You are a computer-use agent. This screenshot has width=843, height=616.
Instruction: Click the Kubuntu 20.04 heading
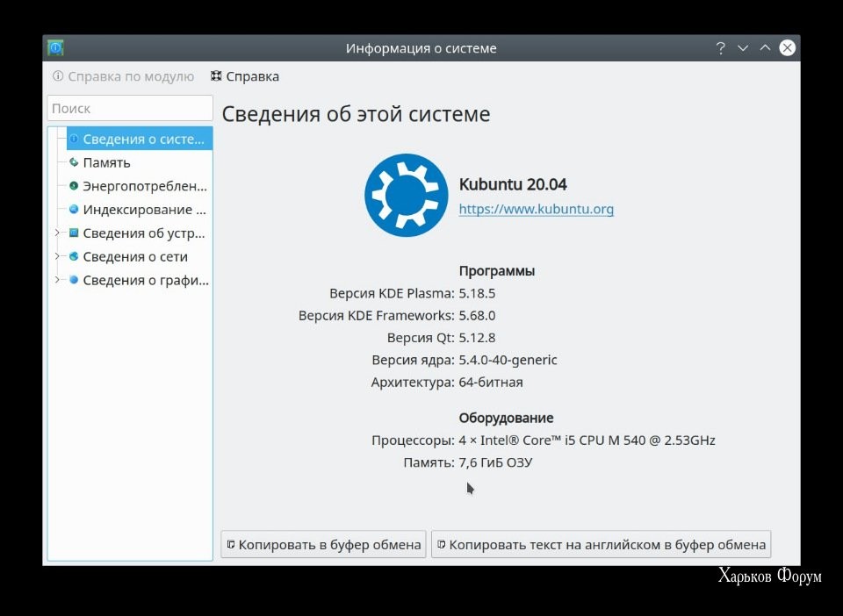coord(512,184)
